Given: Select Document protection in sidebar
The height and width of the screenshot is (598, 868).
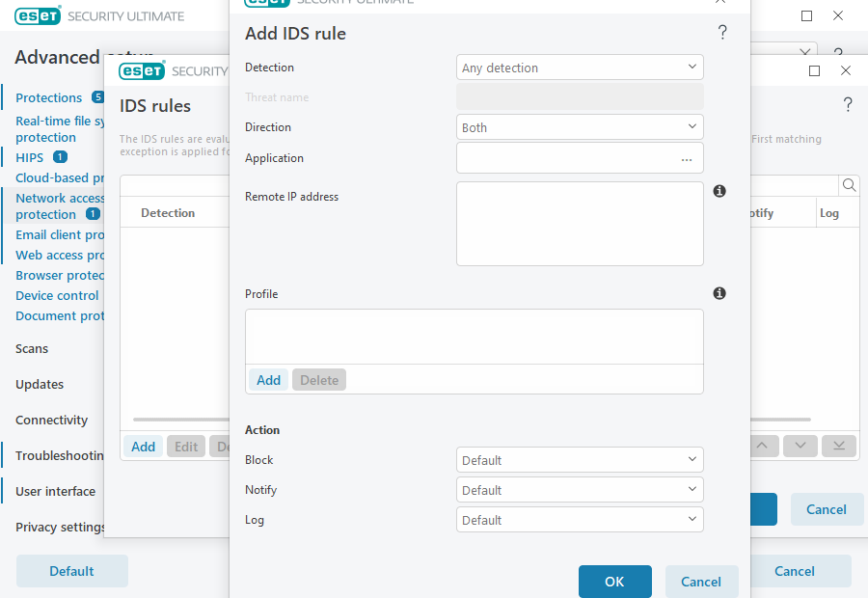Looking at the screenshot, I should 59,315.
